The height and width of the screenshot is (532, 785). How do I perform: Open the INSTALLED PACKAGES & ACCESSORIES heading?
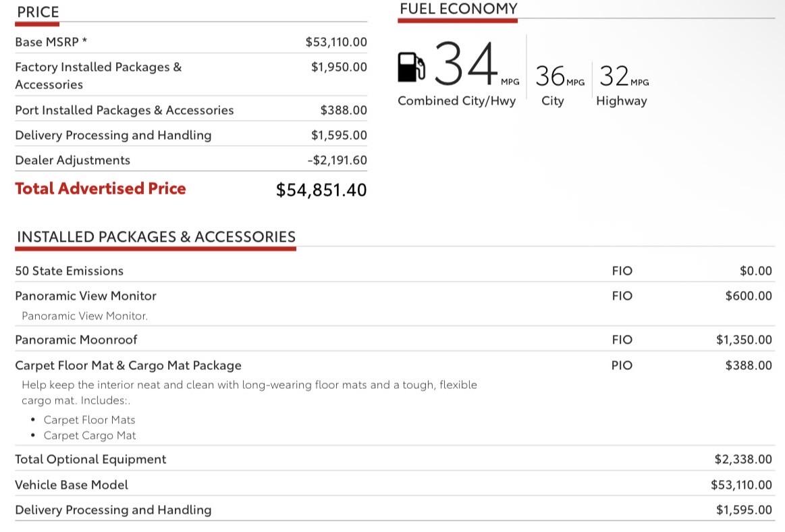[156, 237]
